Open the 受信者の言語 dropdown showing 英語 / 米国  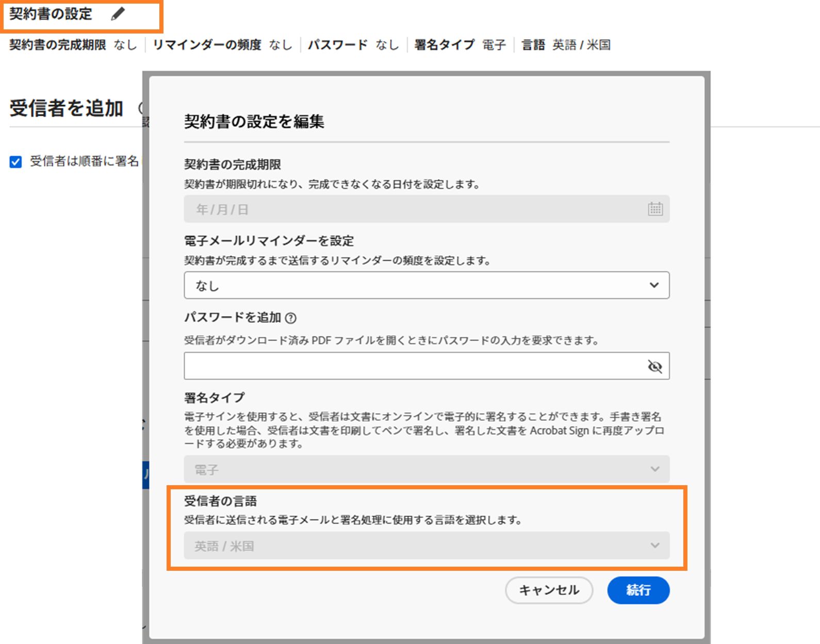click(x=427, y=546)
